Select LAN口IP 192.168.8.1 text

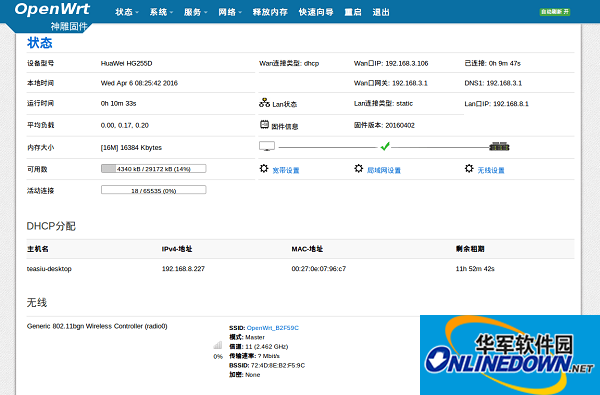click(496, 104)
